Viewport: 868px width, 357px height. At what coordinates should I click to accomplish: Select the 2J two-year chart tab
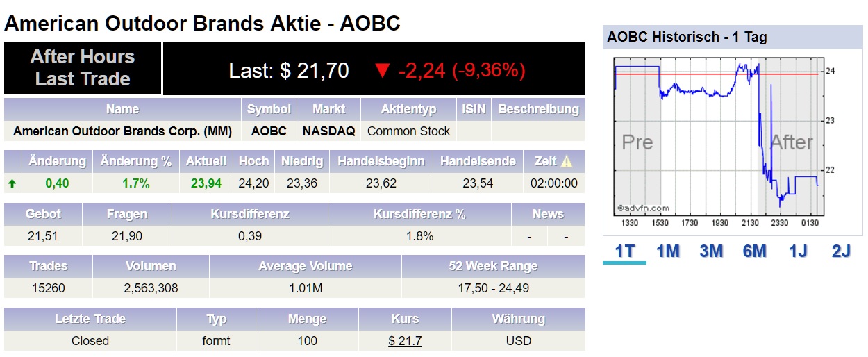tap(841, 251)
